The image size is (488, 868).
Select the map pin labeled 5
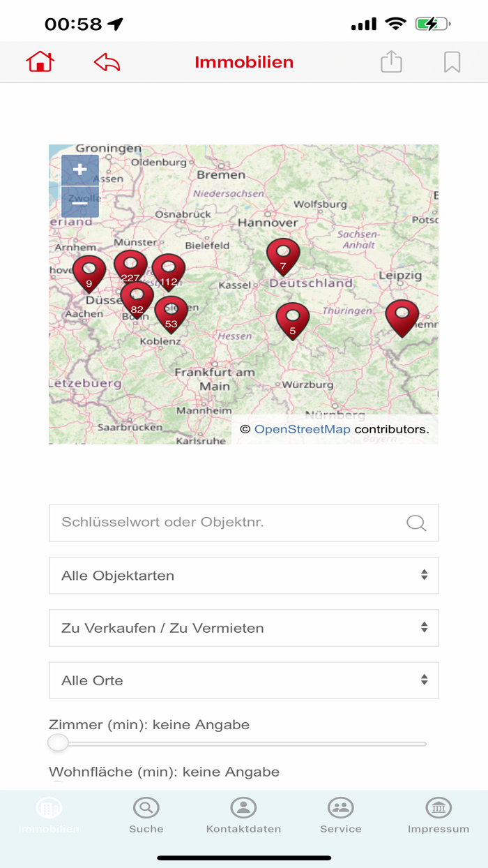293,321
